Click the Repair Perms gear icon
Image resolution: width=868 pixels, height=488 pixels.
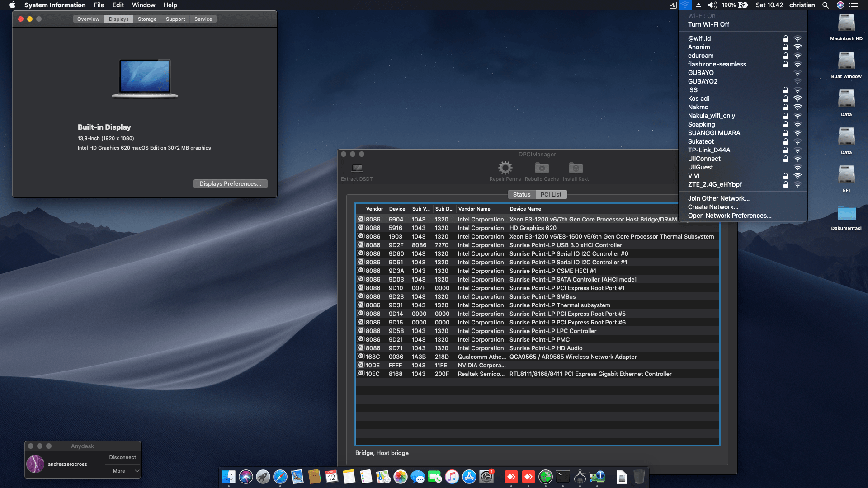(x=505, y=169)
